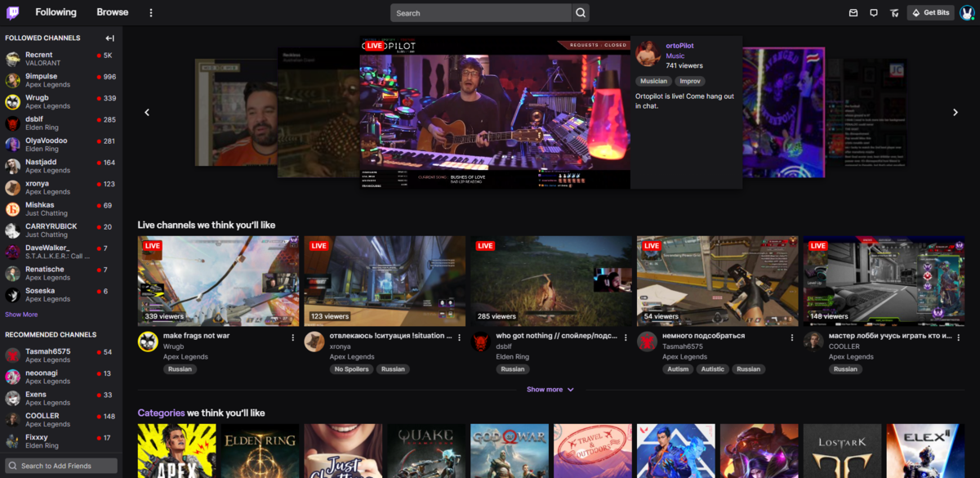The width and height of the screenshot is (980, 478).
Task: Open Quake category cover
Action: tap(426, 451)
